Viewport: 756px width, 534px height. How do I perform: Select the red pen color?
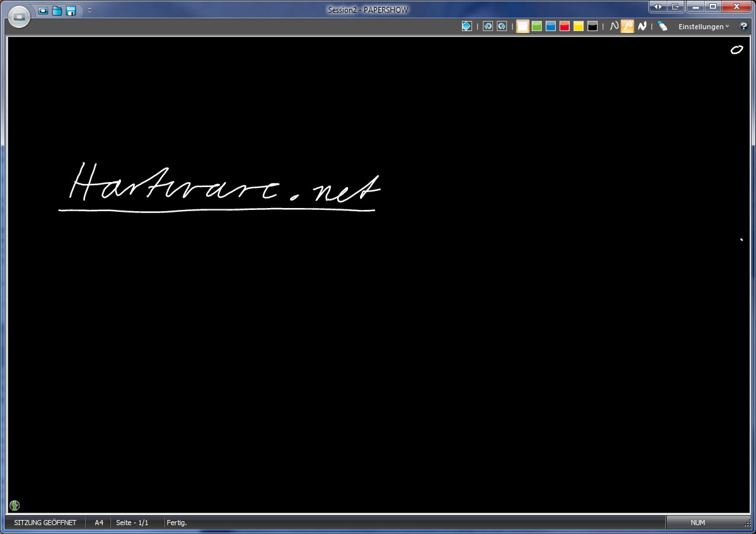click(565, 26)
